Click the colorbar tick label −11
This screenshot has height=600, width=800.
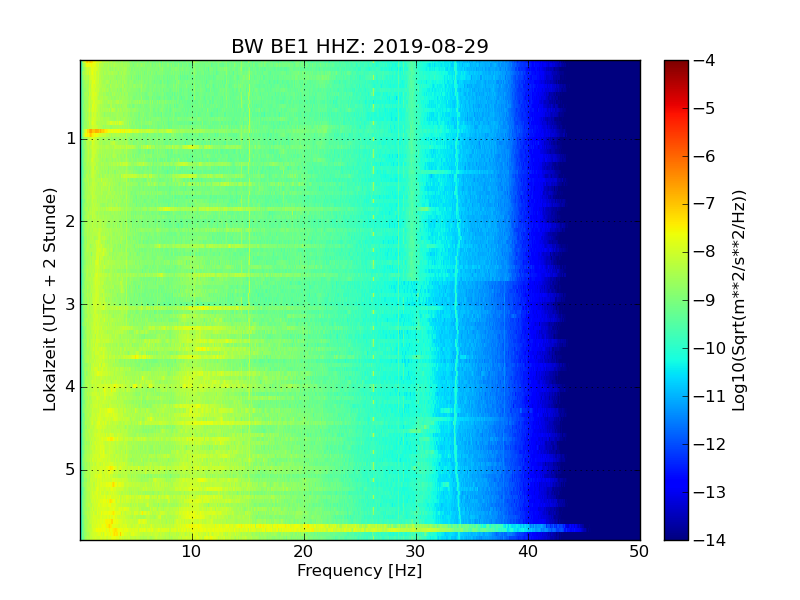[710, 396]
